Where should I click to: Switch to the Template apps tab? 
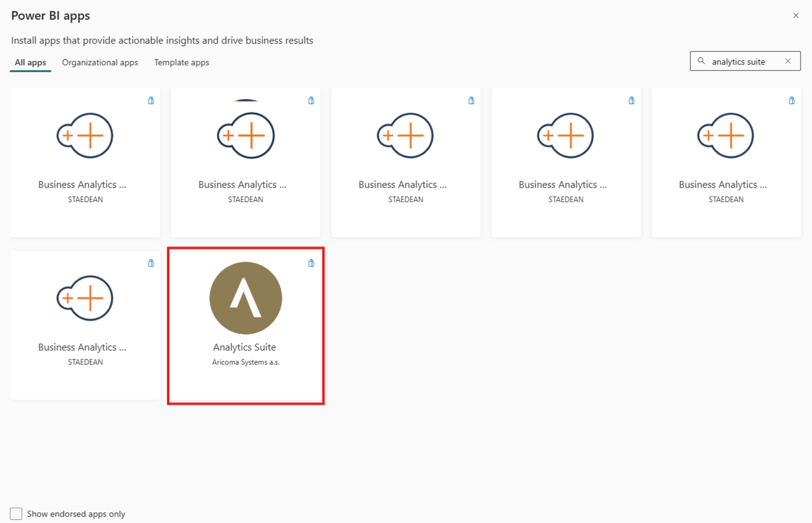[181, 62]
